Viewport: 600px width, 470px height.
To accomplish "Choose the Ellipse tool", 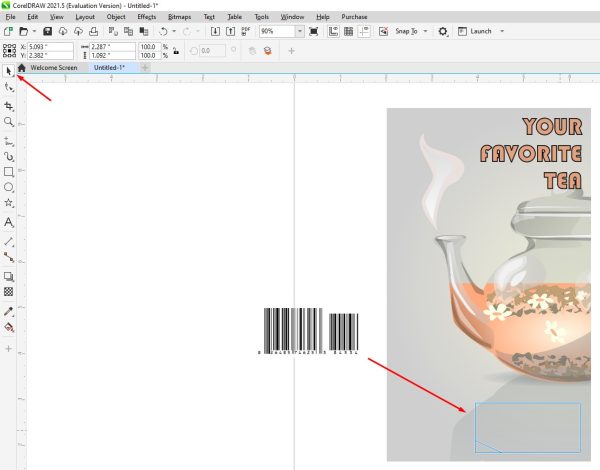I will coord(9,187).
